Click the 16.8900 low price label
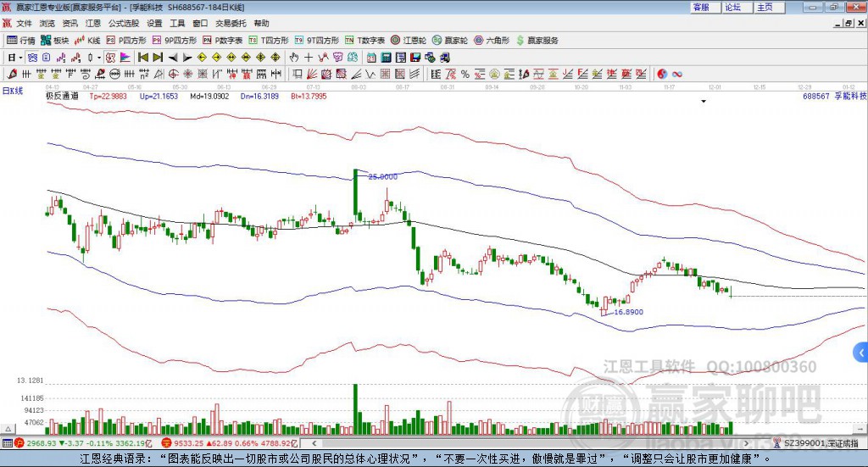The height and width of the screenshot is (467, 868). pos(629,312)
